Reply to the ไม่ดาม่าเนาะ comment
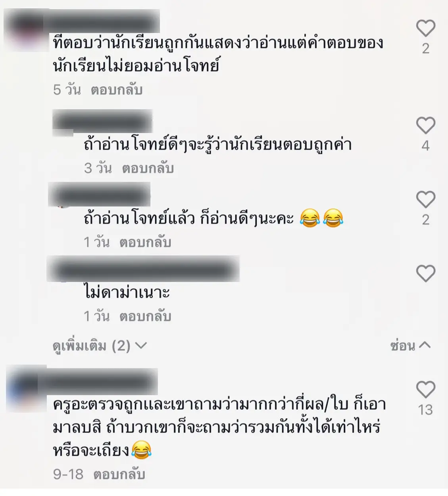 point(145,316)
